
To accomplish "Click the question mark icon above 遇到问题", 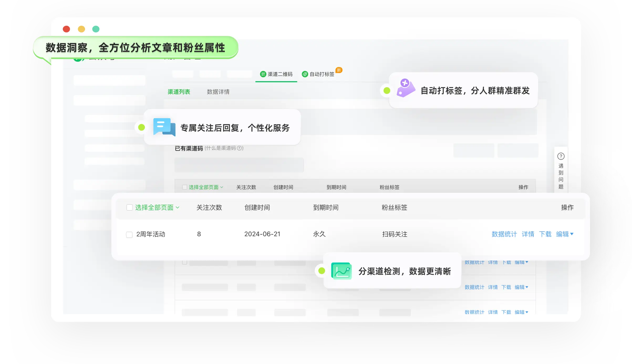I will [561, 156].
